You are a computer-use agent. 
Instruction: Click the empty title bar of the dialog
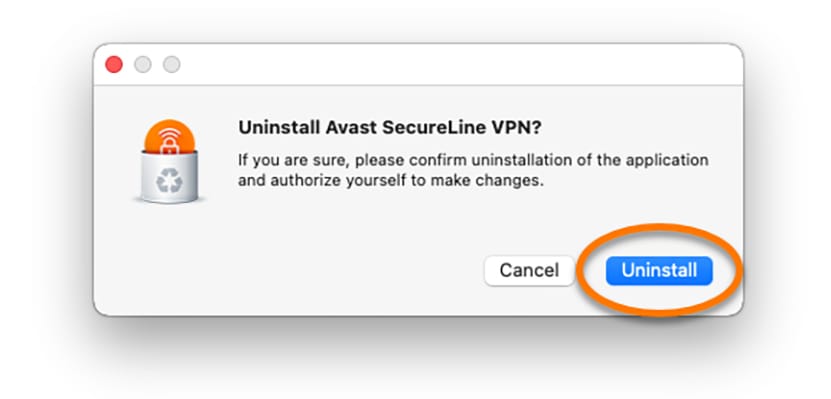coord(450,65)
